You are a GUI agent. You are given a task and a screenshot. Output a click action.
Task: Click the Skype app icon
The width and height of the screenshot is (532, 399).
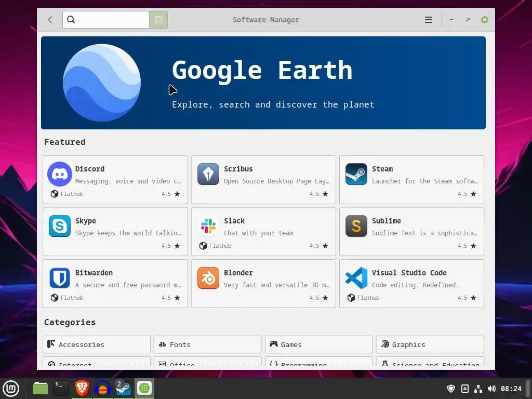pyautogui.click(x=60, y=226)
